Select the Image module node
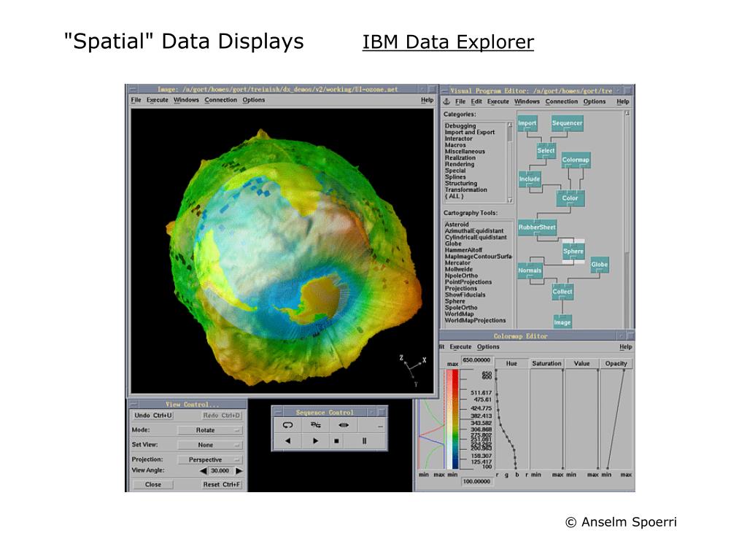747x560 pixels. [562, 322]
